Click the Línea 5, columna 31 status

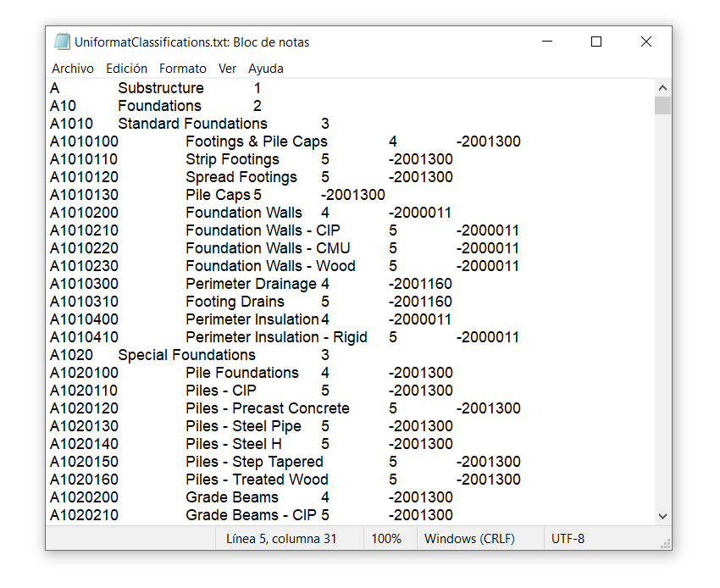[x=281, y=539]
